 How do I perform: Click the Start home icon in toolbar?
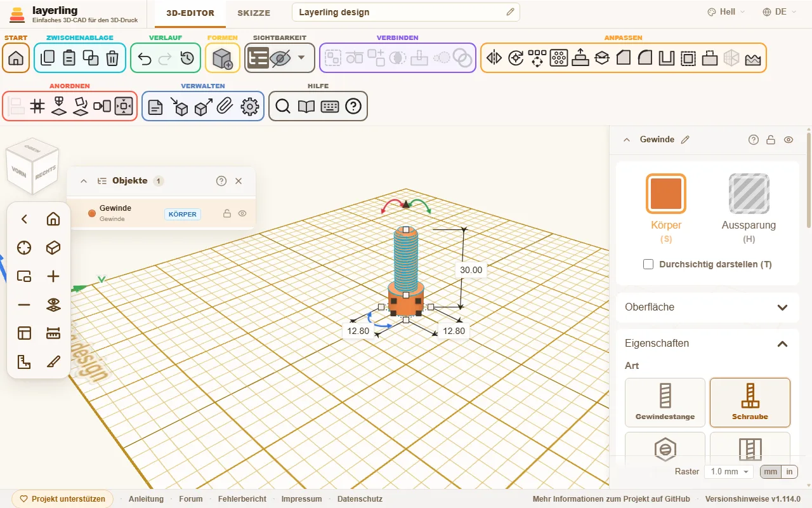pos(16,58)
